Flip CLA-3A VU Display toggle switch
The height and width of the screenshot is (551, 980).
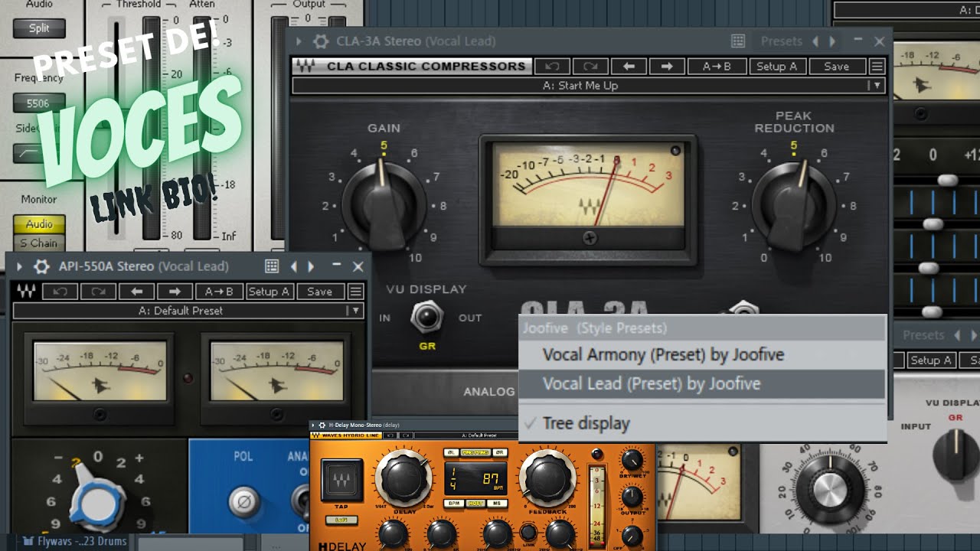pyautogui.click(x=426, y=316)
